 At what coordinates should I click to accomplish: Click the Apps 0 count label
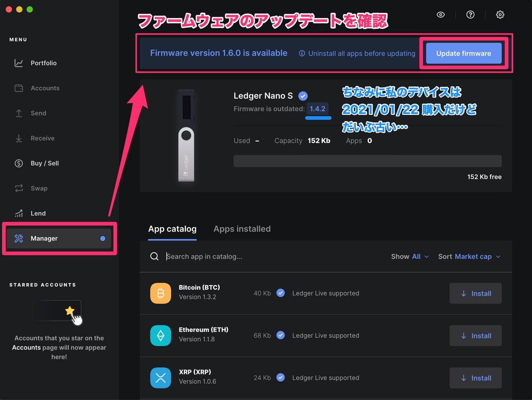(x=359, y=141)
